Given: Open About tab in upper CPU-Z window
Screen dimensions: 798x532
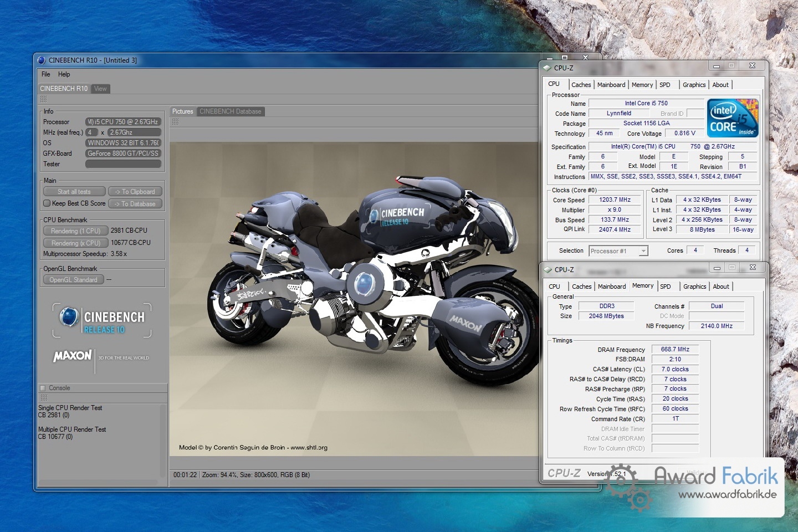Looking at the screenshot, I should [720, 85].
